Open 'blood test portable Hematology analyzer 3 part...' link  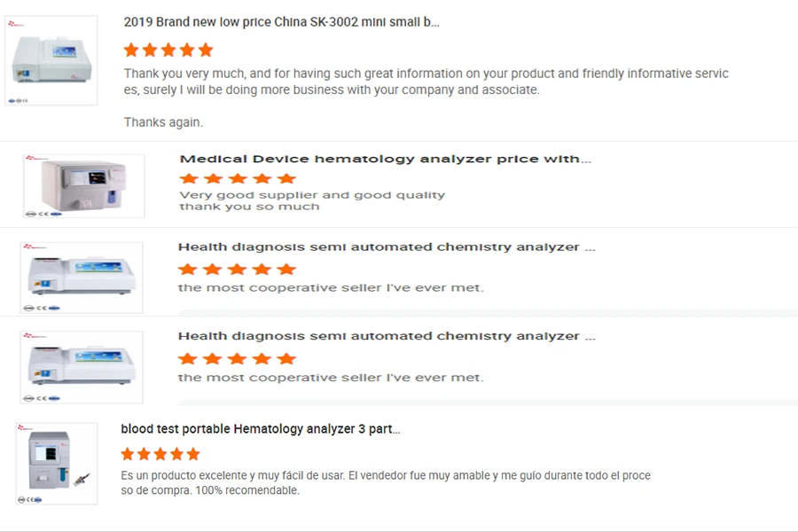(x=260, y=429)
